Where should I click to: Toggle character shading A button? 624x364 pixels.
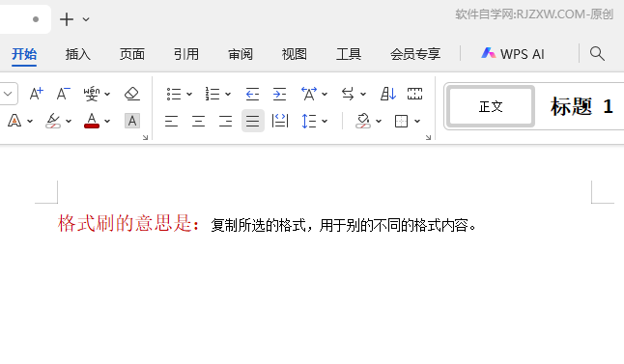(x=132, y=121)
